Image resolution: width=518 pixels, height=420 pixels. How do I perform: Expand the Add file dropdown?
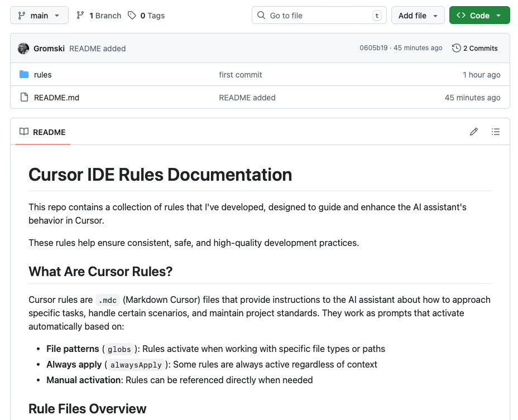point(418,16)
